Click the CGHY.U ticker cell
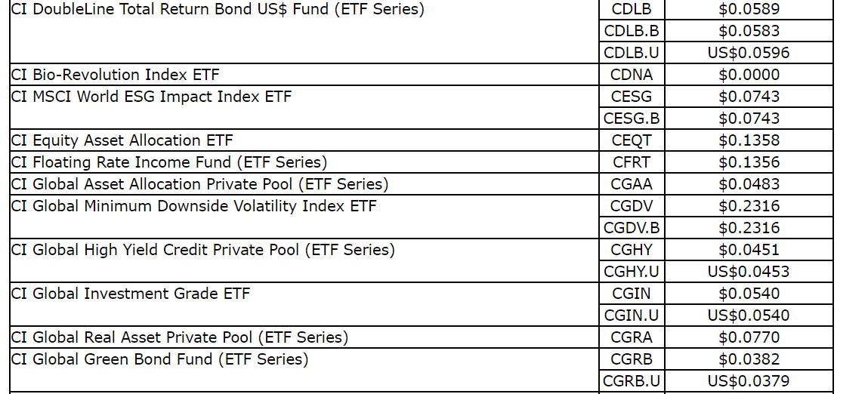Image resolution: width=868 pixels, height=394 pixels. (x=632, y=272)
